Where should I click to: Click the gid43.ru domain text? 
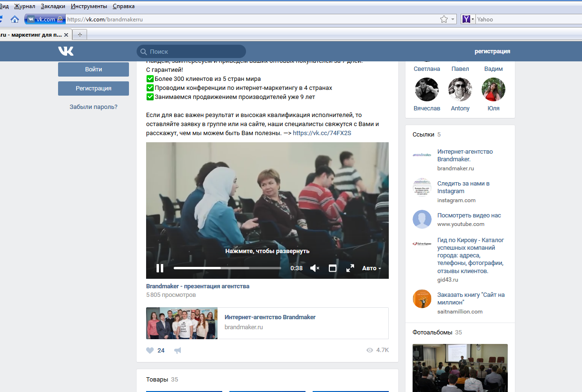click(x=448, y=280)
